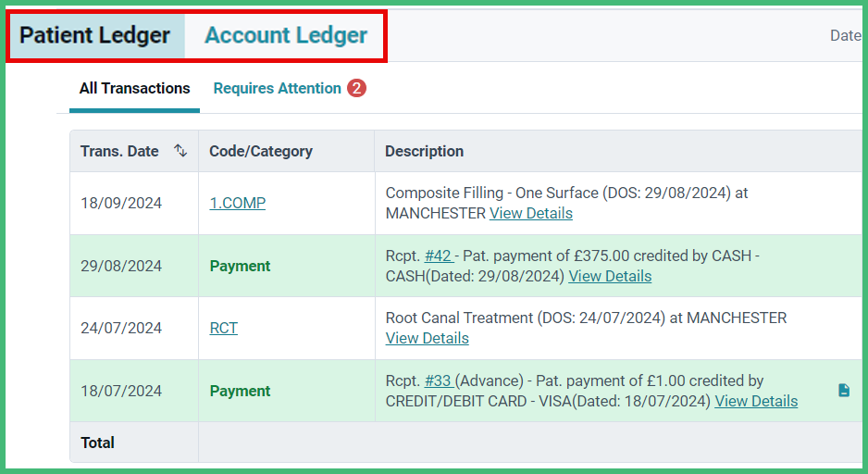Screen dimensions: 868x474
Task: Open the 1.COMP code link
Action: (x=238, y=204)
